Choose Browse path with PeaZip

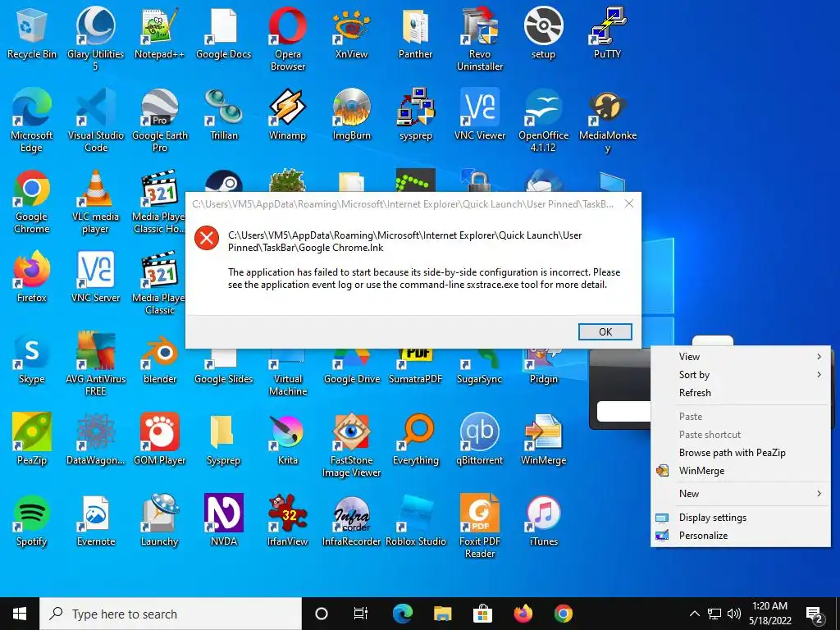pyautogui.click(x=741, y=453)
